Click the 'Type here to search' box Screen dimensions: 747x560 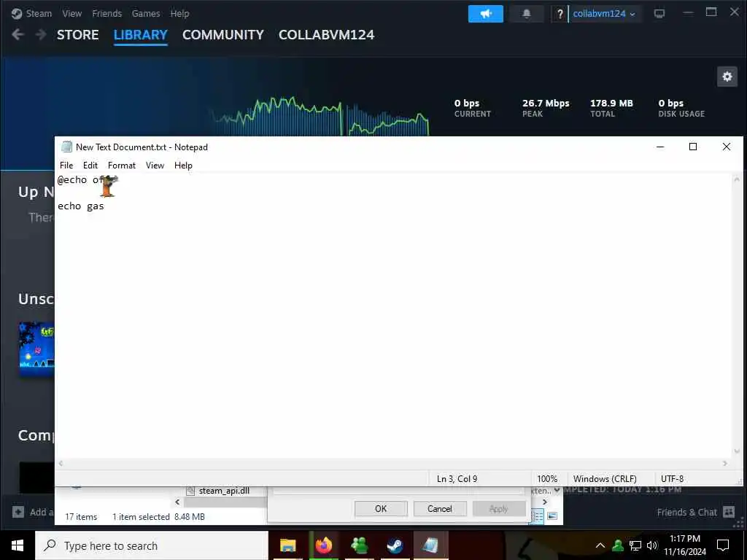coord(152,545)
